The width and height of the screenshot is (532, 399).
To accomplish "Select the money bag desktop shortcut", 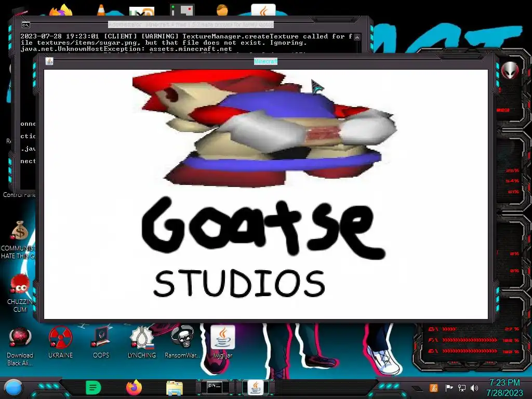I will [20, 231].
